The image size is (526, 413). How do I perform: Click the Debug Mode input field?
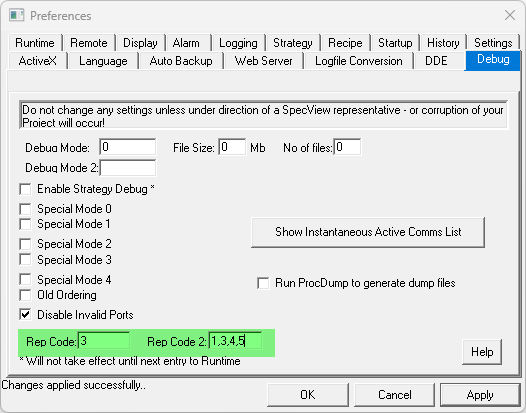coord(128,147)
